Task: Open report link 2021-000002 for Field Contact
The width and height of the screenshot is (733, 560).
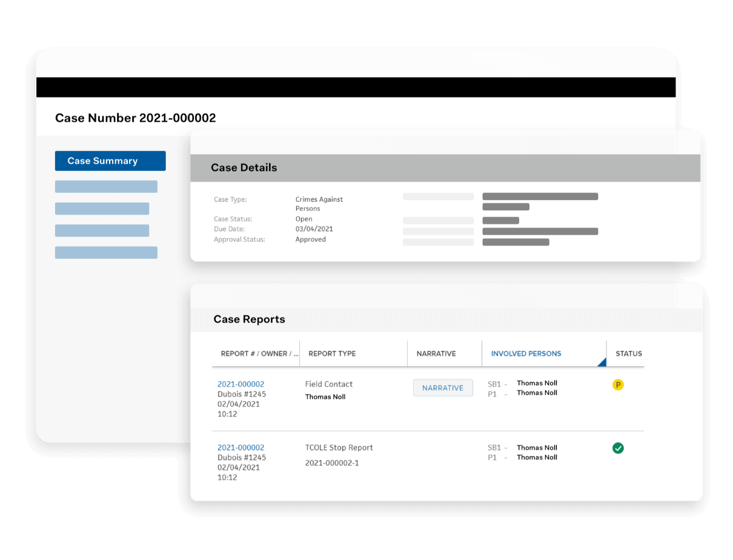Action: click(x=240, y=384)
